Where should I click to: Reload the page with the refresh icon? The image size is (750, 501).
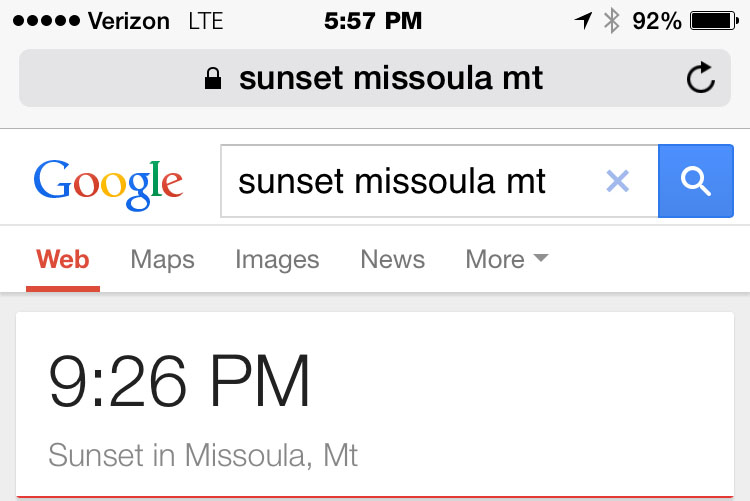[701, 79]
